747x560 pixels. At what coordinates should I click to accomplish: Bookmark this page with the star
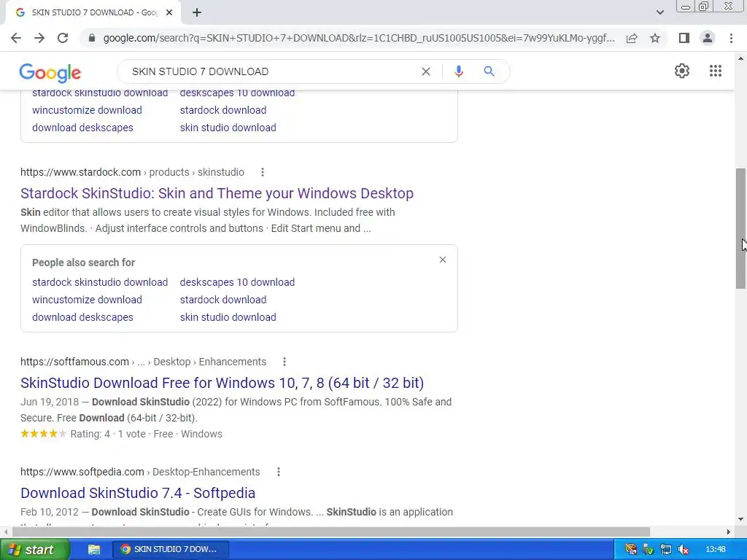click(x=655, y=38)
